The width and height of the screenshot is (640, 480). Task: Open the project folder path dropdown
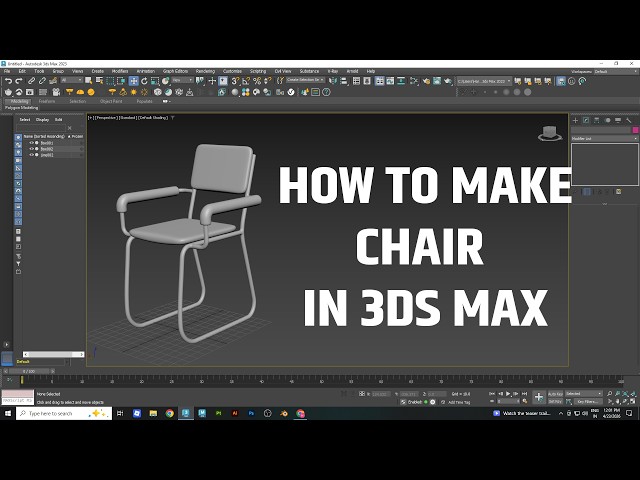pos(484,81)
